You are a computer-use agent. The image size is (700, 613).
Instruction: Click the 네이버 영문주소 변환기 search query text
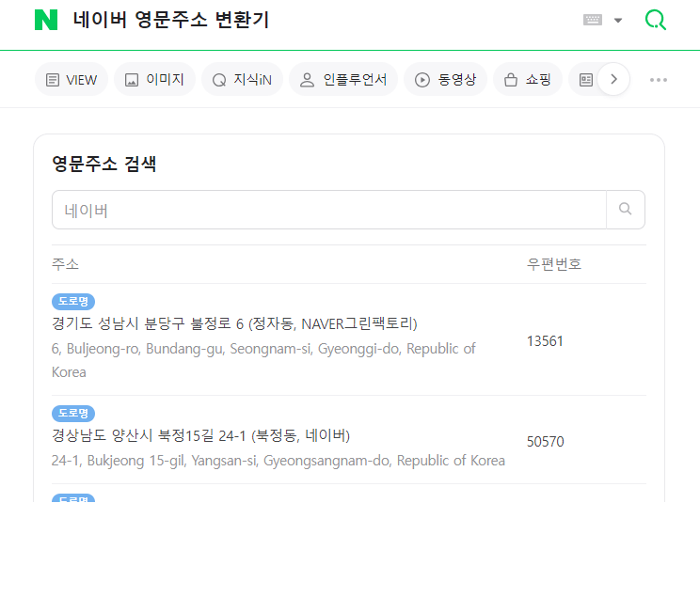[170, 20]
